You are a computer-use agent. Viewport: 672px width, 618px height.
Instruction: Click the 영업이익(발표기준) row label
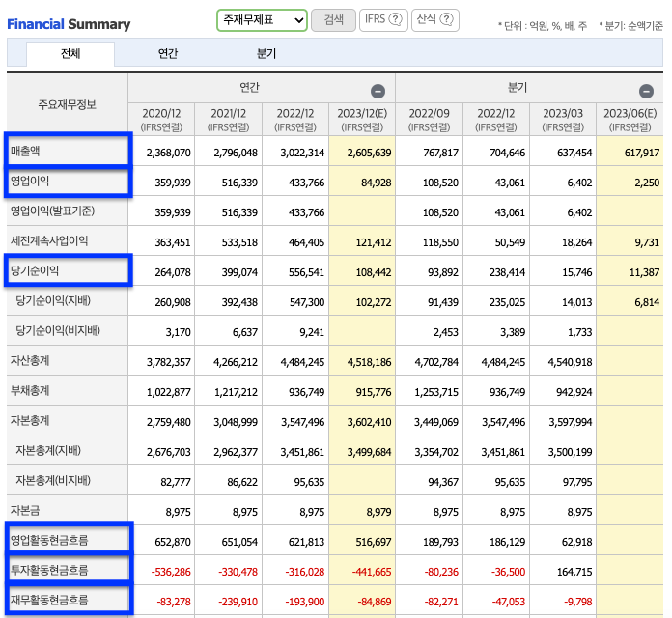click(53, 211)
